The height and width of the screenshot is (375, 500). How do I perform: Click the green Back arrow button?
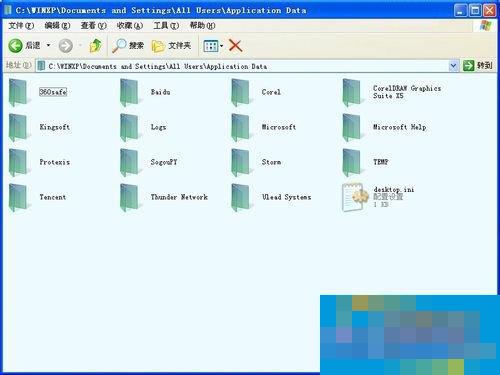point(15,46)
